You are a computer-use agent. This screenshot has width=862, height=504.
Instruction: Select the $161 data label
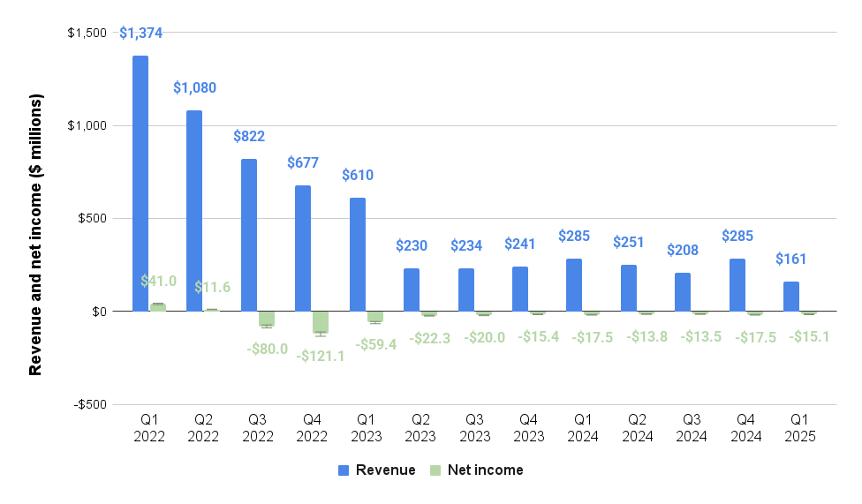790,260
